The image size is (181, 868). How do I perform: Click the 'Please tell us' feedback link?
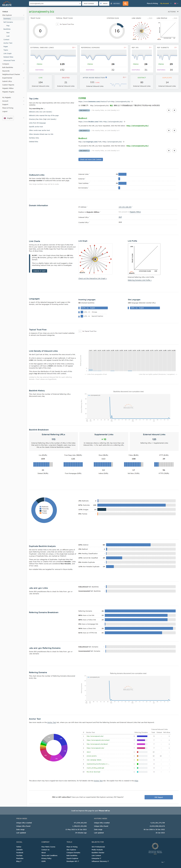[x=104, y=811]
